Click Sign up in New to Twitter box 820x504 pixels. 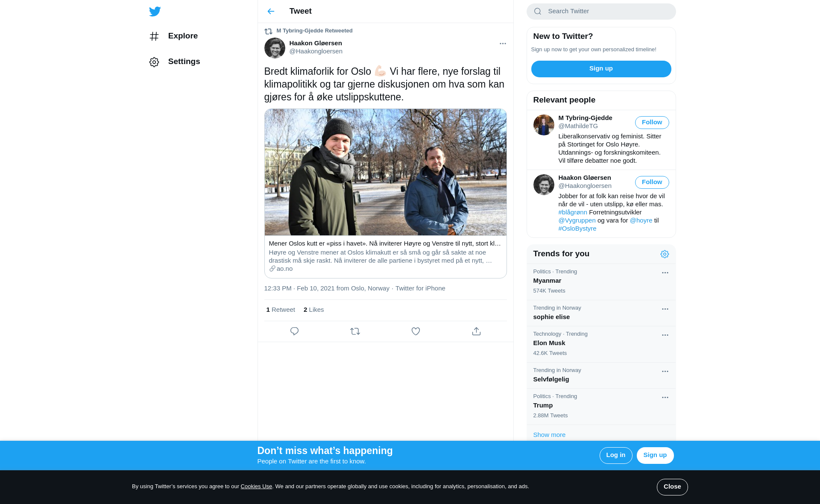[601, 69]
